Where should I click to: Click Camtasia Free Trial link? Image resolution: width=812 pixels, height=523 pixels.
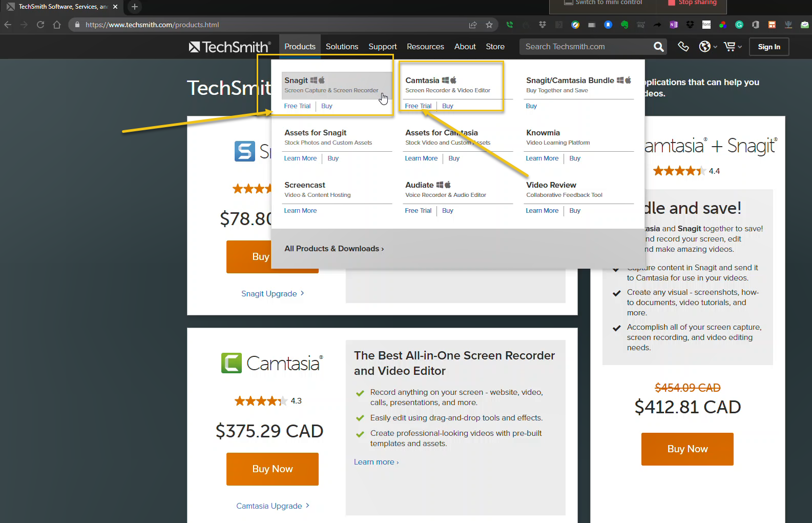coord(418,106)
